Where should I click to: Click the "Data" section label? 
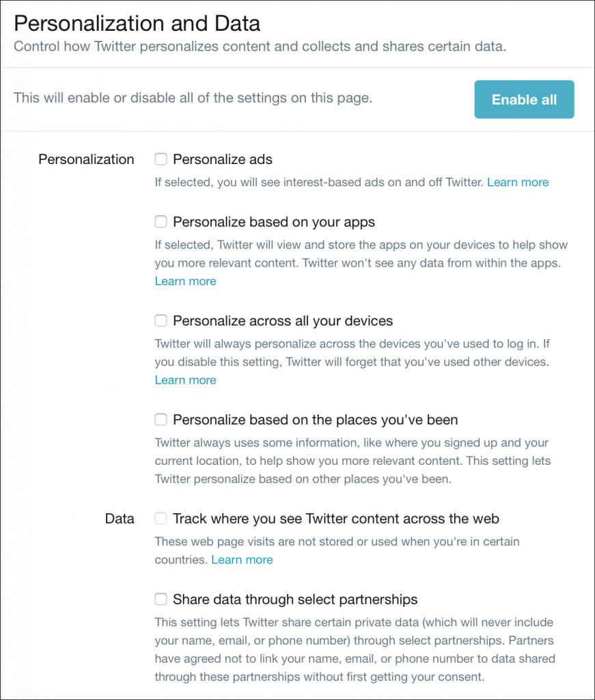tap(120, 518)
